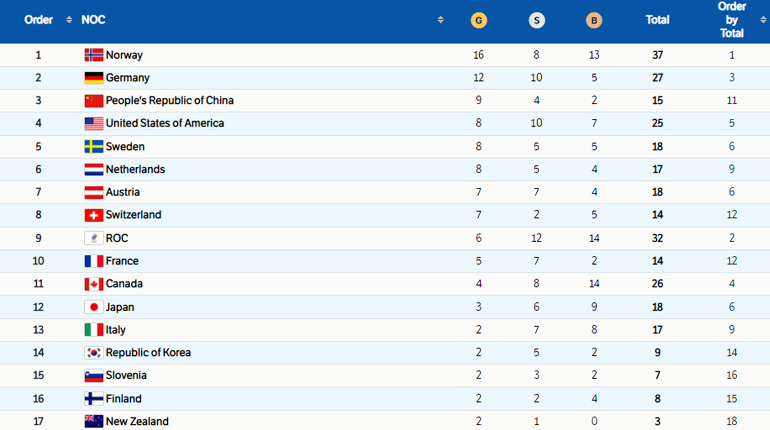Click the NOC column header label
Image resolution: width=770 pixels, height=430 pixels.
[x=93, y=20]
